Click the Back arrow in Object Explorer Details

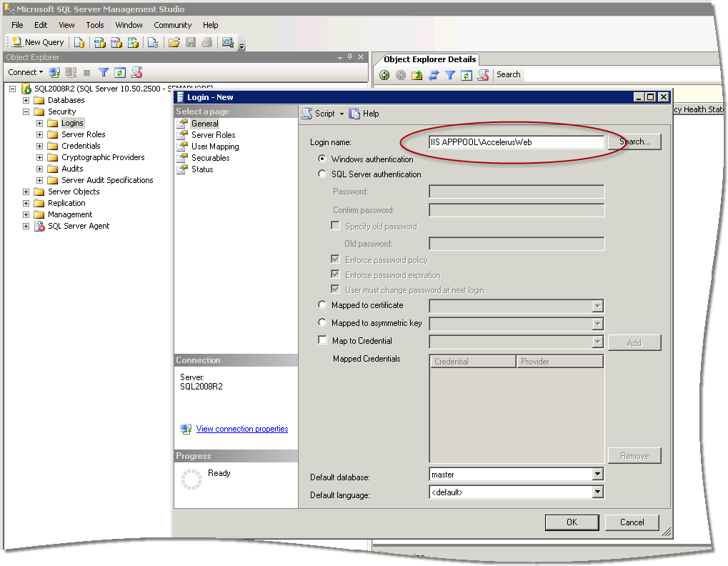pos(384,75)
